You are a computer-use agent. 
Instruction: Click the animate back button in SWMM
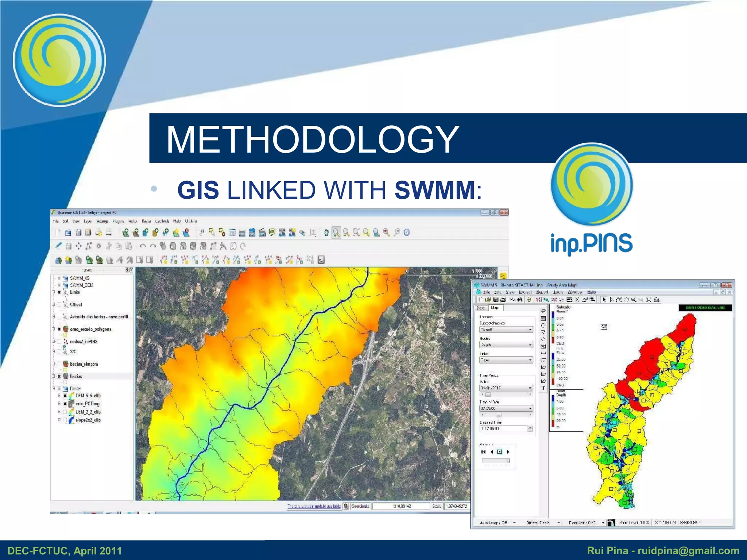click(492, 452)
